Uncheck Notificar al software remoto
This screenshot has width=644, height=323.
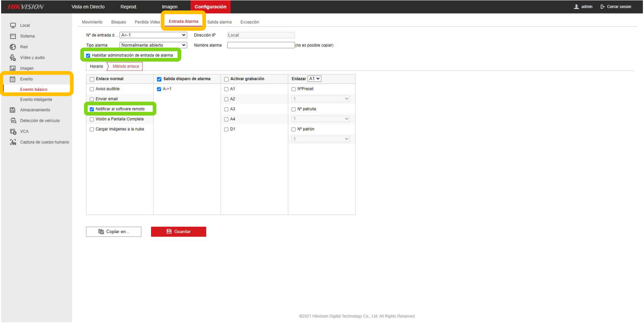click(92, 109)
